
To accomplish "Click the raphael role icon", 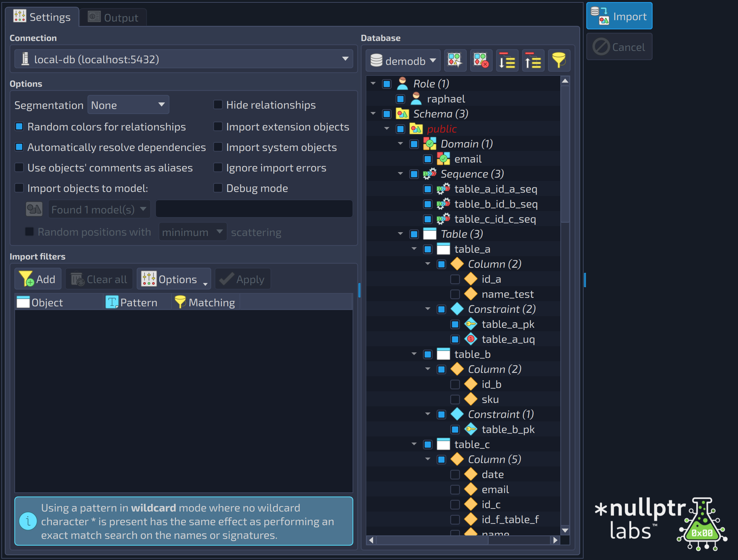I will tap(416, 99).
